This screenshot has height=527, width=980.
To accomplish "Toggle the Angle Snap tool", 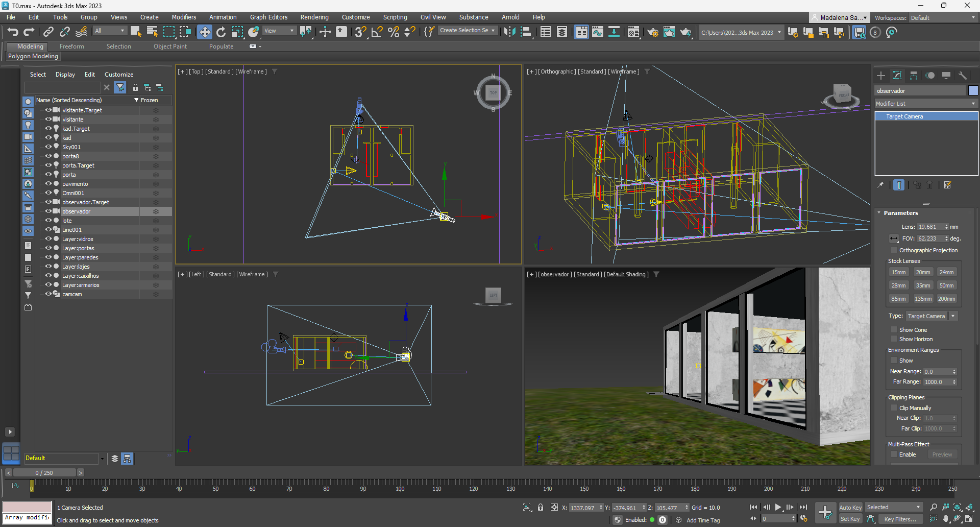I will (x=377, y=32).
